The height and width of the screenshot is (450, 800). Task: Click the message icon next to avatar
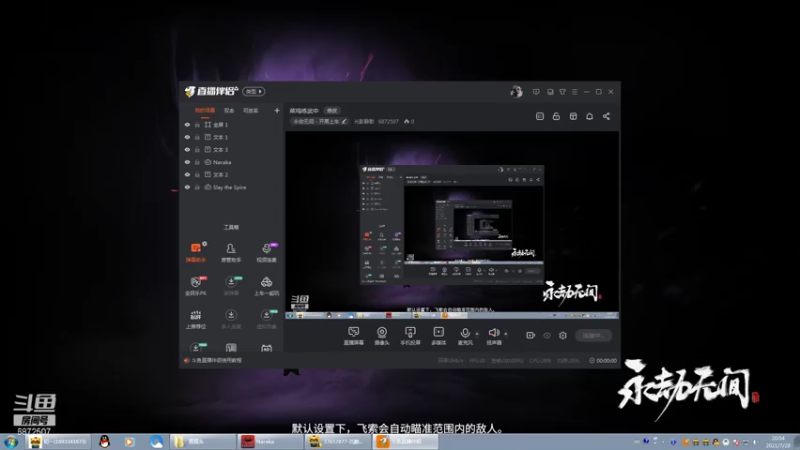click(536, 92)
